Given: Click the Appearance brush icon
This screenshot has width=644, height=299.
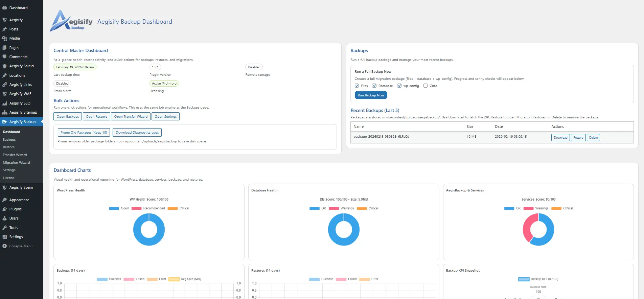Looking at the screenshot, I should (x=5, y=200).
